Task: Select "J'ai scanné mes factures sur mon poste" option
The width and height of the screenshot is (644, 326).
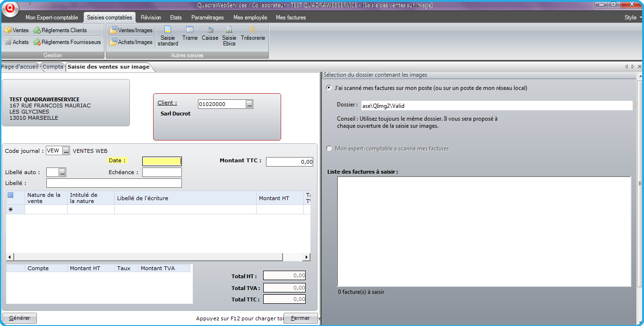Action: (x=329, y=88)
